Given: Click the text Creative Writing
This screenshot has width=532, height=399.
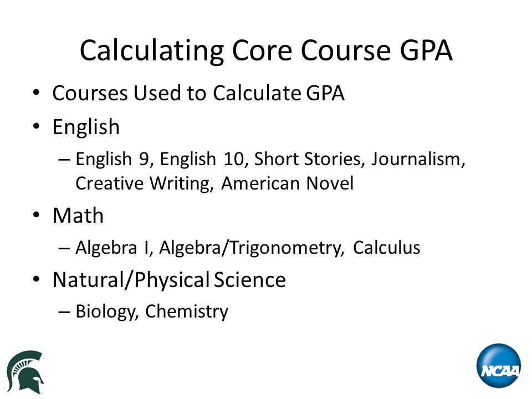Looking at the screenshot, I should coord(144,183).
